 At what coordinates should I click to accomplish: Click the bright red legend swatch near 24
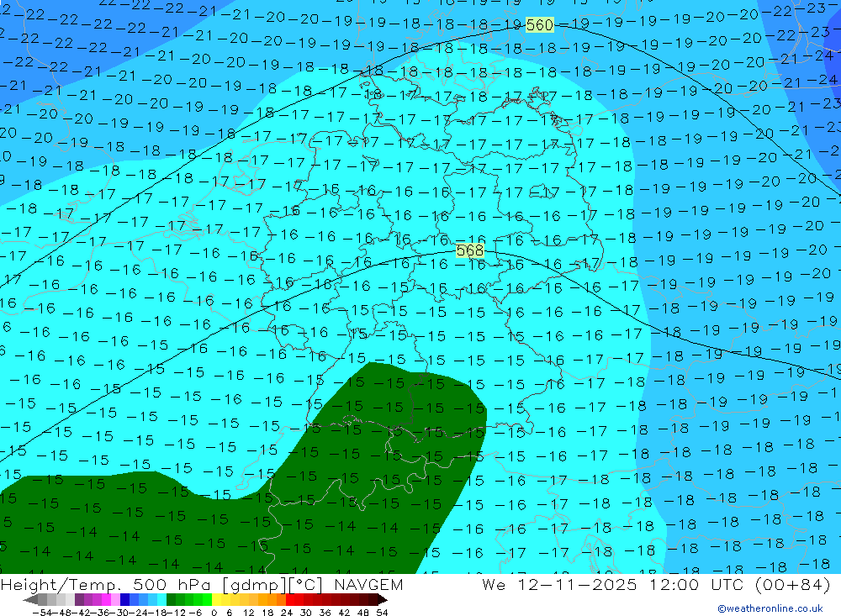(x=289, y=600)
